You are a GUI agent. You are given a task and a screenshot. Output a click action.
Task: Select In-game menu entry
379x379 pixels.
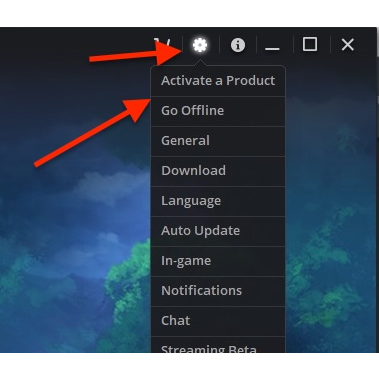tap(218, 261)
